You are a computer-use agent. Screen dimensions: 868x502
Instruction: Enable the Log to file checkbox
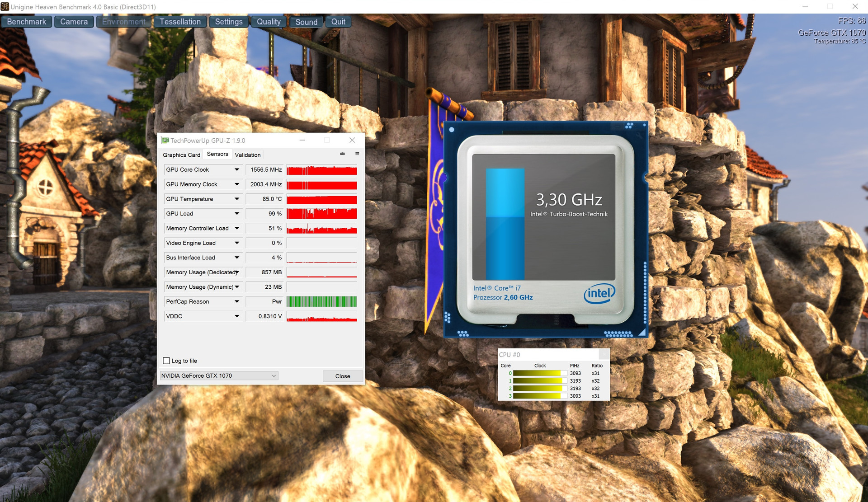click(166, 361)
